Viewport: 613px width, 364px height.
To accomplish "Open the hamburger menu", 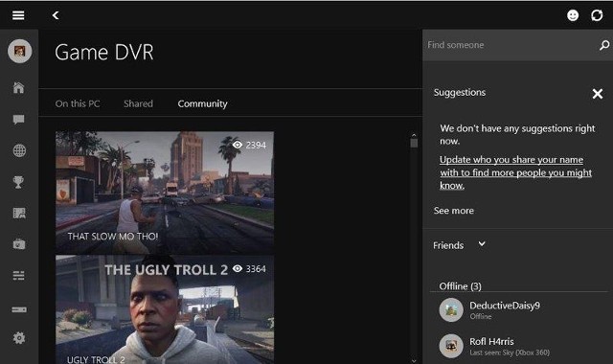I will coord(18,15).
